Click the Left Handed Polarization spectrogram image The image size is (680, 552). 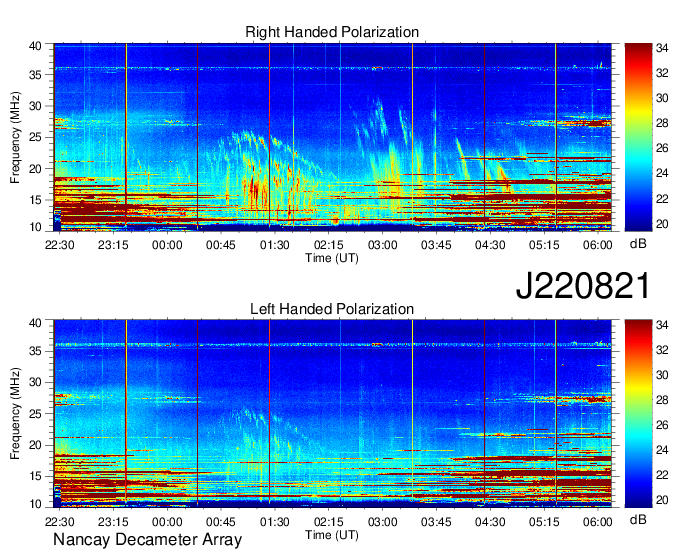pyautogui.click(x=333, y=414)
